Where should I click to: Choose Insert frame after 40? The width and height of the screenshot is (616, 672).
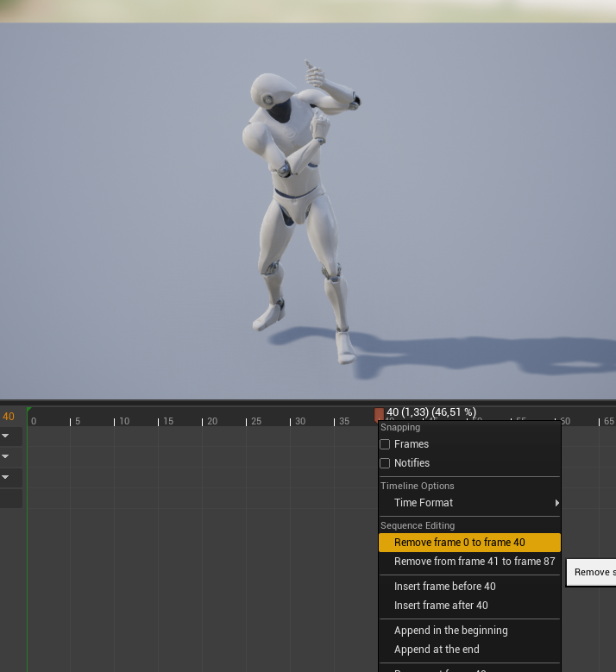point(469,606)
